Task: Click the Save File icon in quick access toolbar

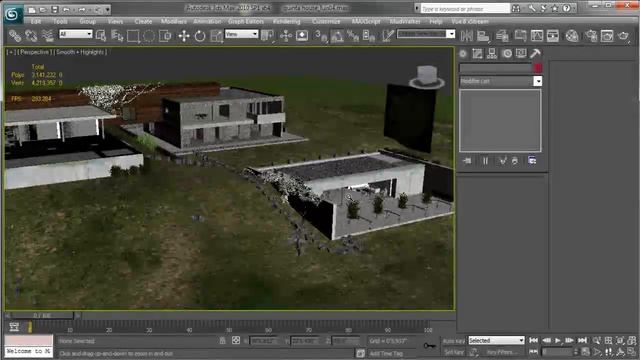Action: (54, 9)
